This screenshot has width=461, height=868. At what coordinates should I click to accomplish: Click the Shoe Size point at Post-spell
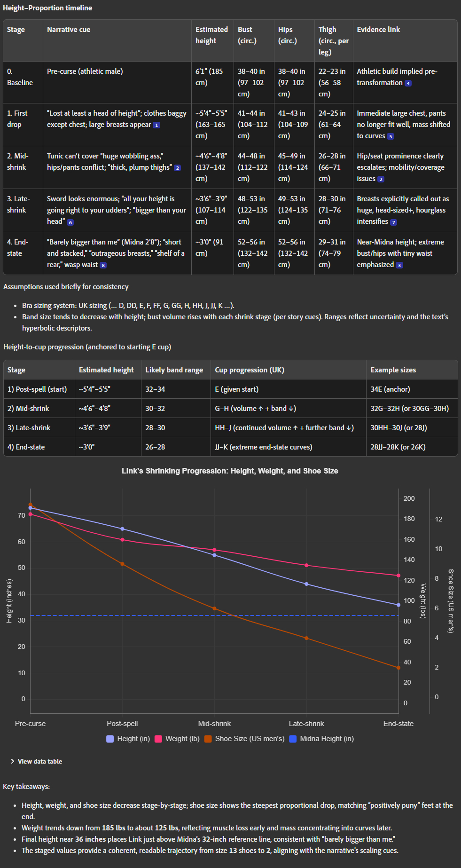[122, 564]
